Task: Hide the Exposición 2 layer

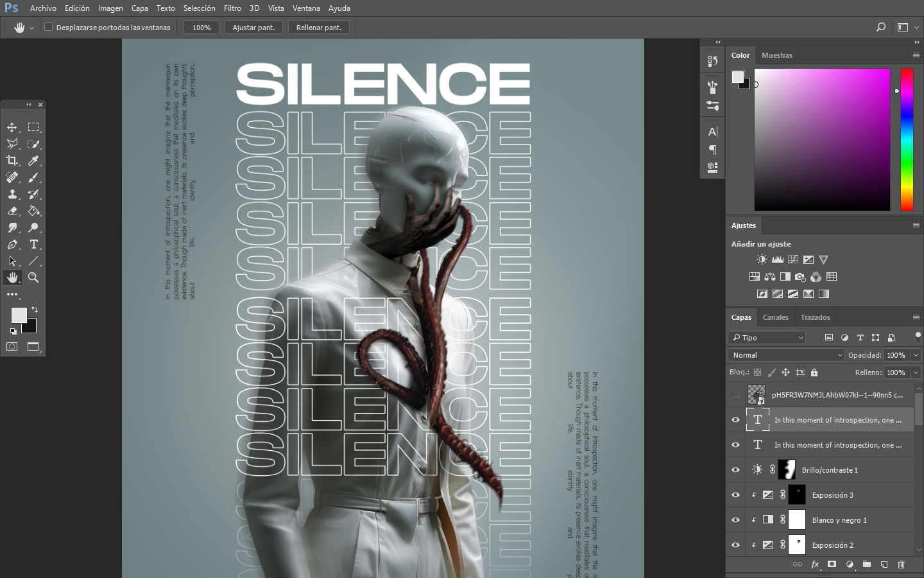Action: (735, 545)
